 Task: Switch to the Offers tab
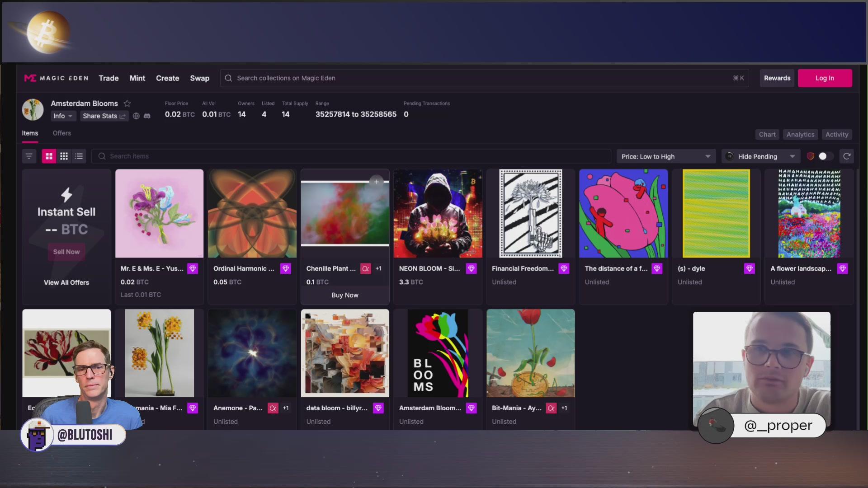(x=62, y=133)
